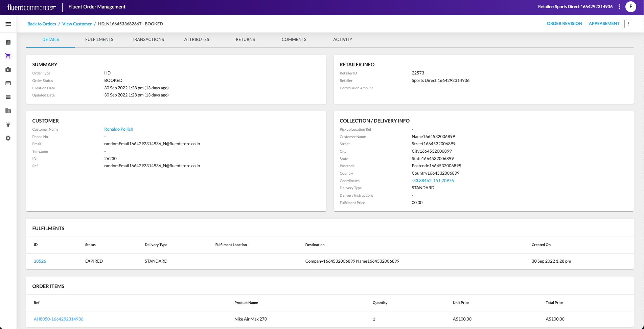Viewport: 644px width, 329px height.
Task: Click the delivery coordinates link
Action: (x=433, y=181)
